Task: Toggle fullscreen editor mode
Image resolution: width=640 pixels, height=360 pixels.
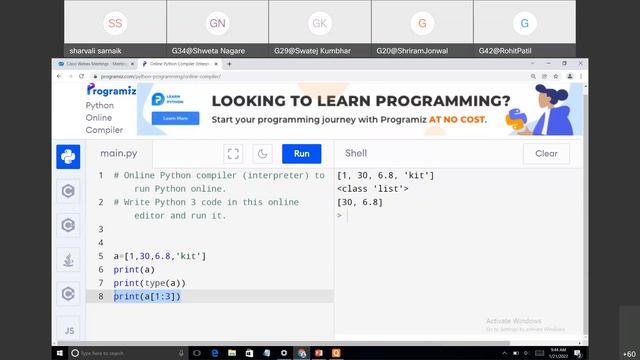Action: pos(233,154)
